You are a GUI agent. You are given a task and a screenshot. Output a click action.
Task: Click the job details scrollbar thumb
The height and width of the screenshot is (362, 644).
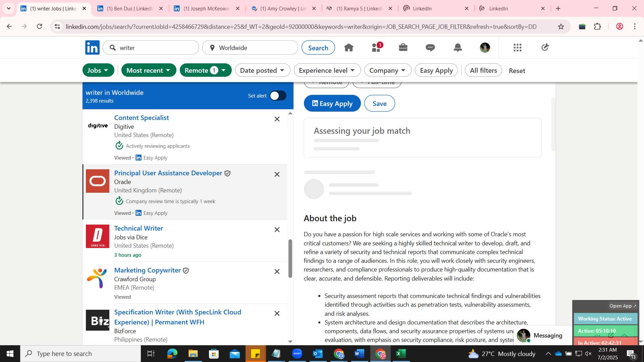click(553, 124)
